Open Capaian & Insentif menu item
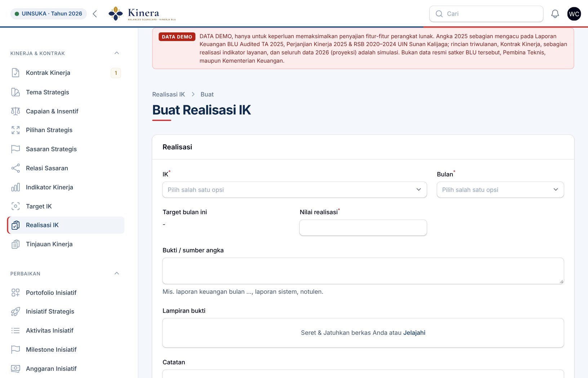This screenshot has height=378, width=588. pyautogui.click(x=66, y=111)
